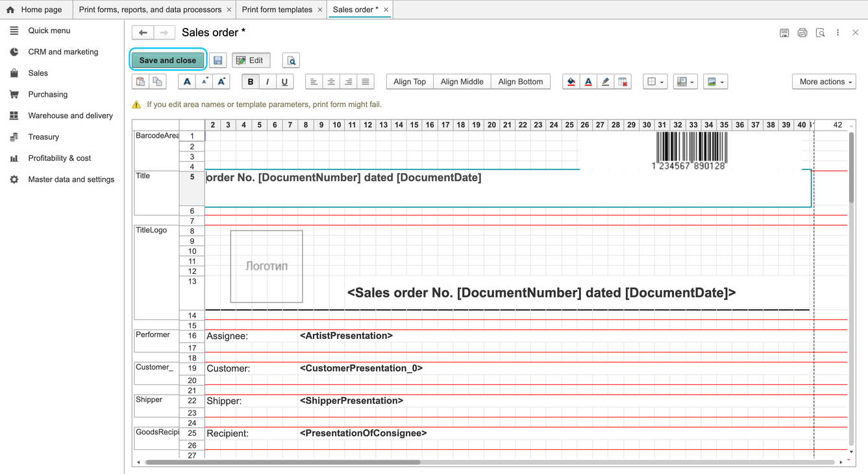Open the Quick menu

coord(49,31)
